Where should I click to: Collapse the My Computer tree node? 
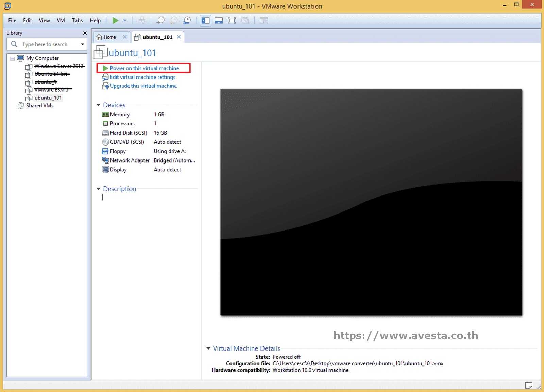point(12,58)
